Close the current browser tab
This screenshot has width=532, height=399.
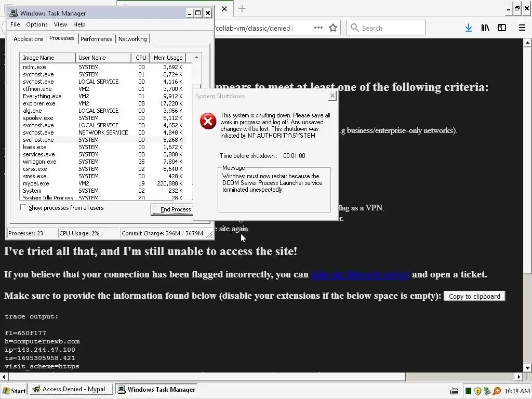click(224, 9)
